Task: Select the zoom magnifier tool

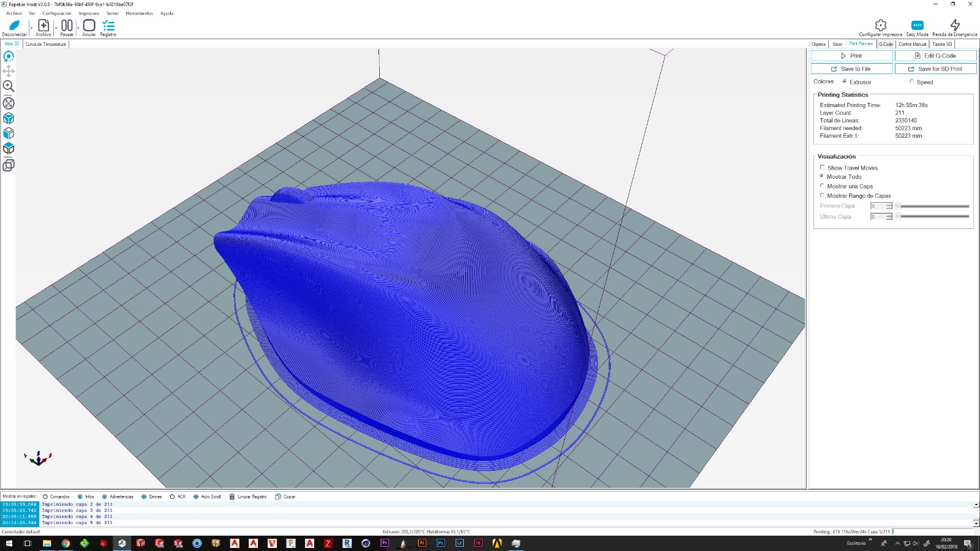Action: coord(9,86)
